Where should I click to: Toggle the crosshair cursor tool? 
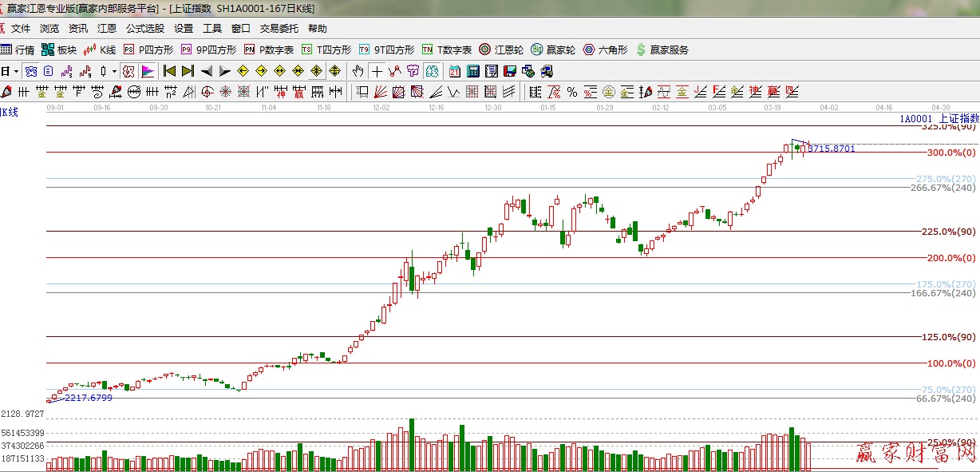tap(377, 71)
